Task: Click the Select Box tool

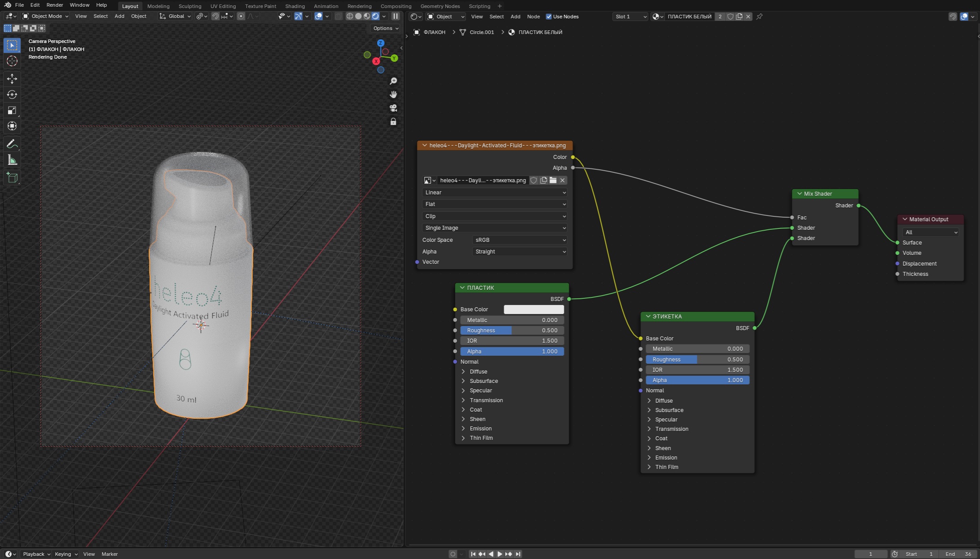Action: pos(12,45)
